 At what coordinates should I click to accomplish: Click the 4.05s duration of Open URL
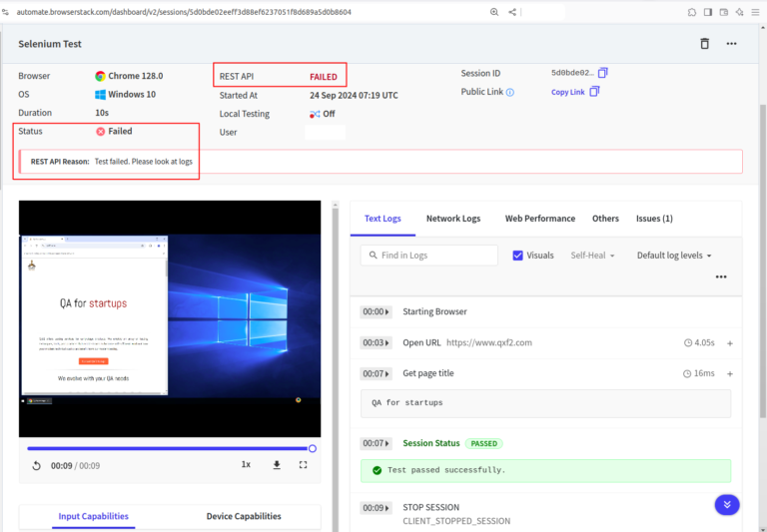coord(699,342)
